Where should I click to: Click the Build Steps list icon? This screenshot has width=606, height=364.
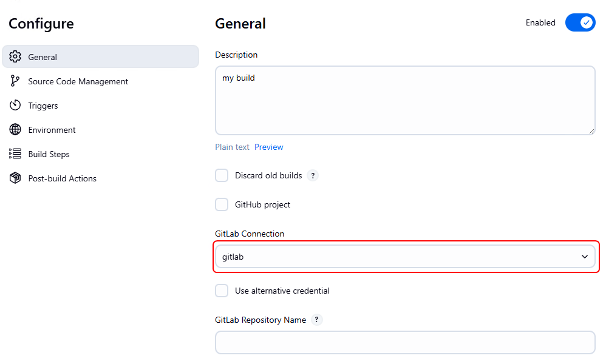point(15,154)
